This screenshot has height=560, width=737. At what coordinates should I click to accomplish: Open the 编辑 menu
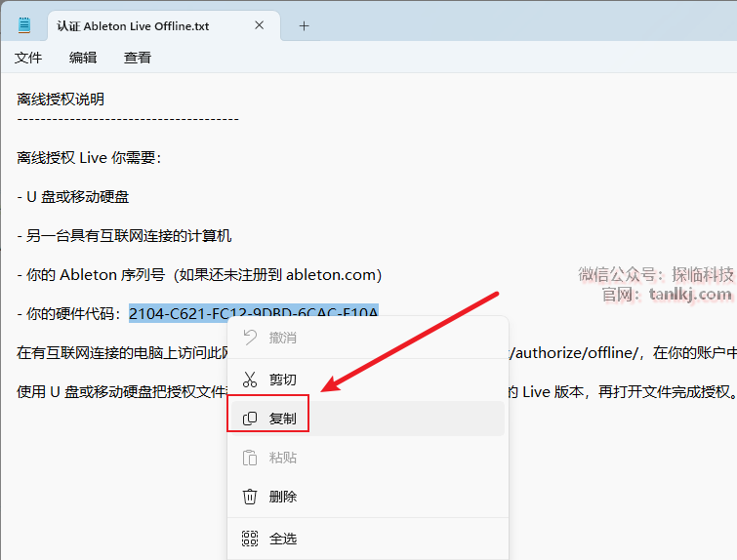coord(83,58)
